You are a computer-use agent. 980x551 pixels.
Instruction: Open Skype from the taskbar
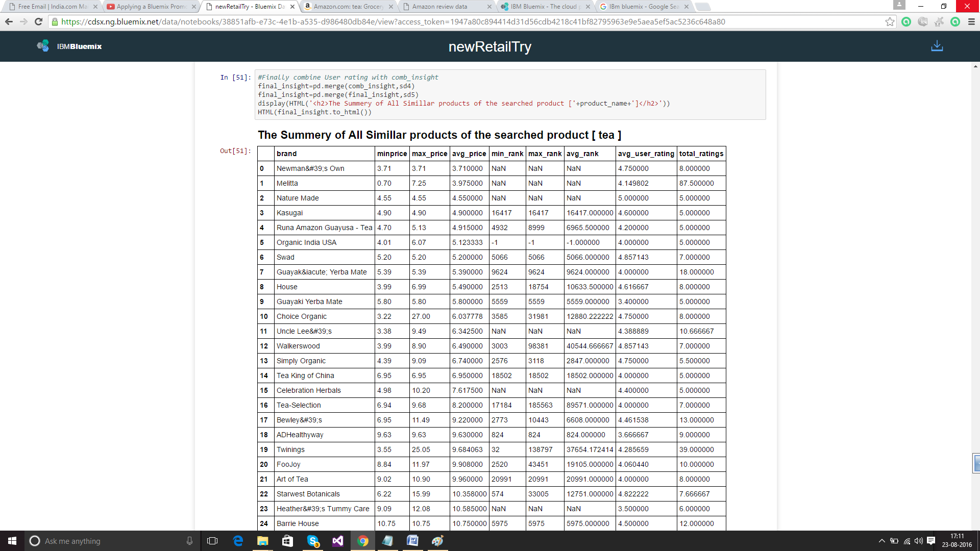pos(313,541)
